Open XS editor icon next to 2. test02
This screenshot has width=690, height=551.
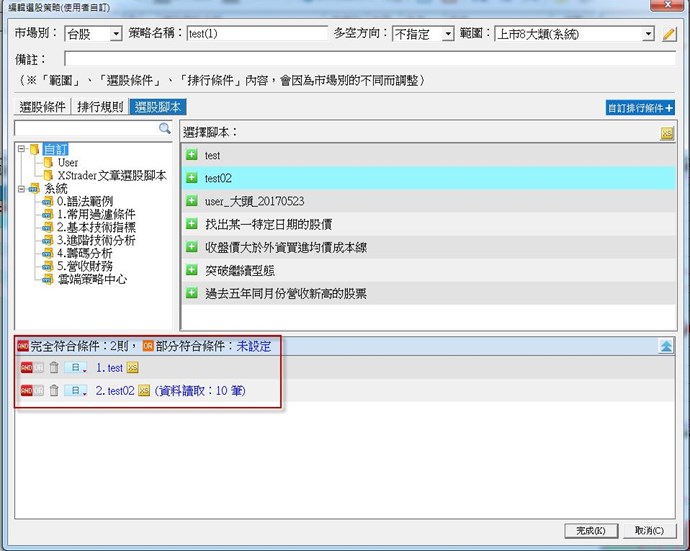(144, 390)
